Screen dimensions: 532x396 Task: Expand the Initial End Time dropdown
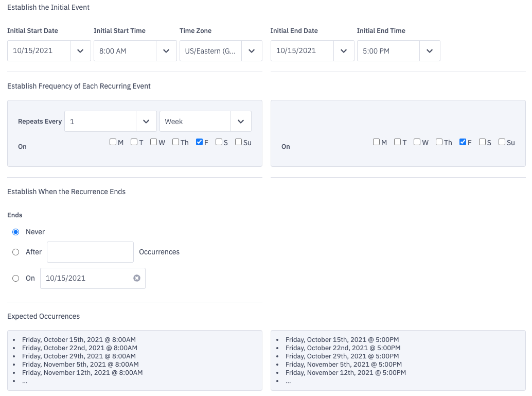click(x=430, y=51)
